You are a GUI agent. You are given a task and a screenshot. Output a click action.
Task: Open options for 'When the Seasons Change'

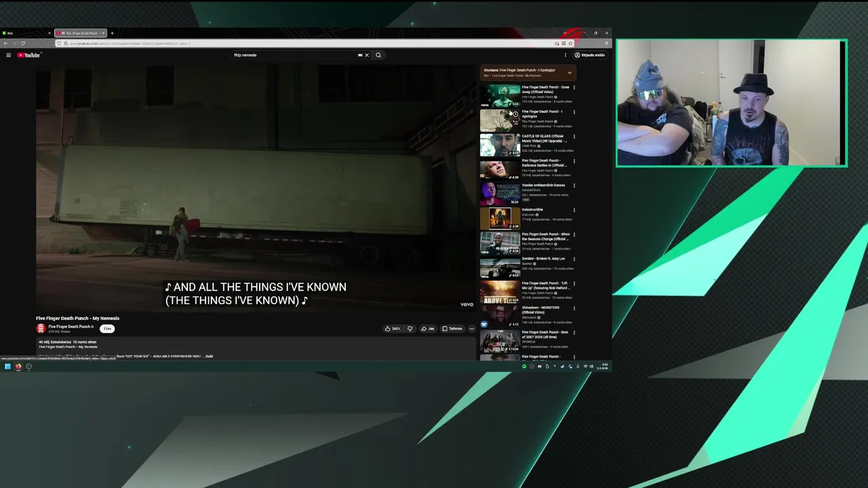[x=574, y=235]
